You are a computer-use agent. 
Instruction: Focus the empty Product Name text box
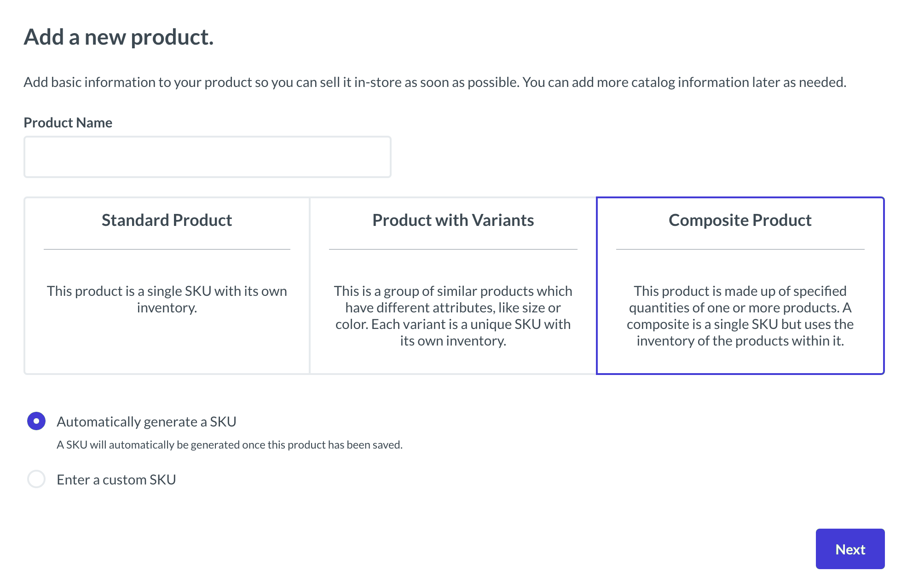pos(207,156)
